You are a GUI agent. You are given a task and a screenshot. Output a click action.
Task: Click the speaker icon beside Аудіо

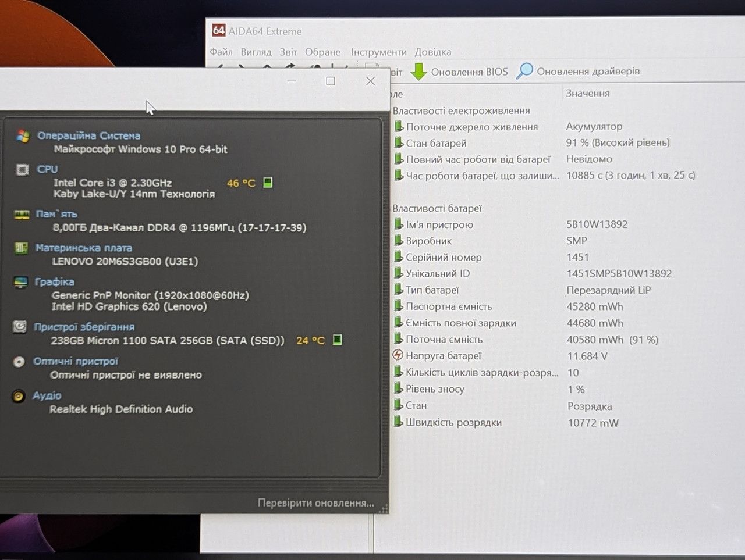point(19,396)
